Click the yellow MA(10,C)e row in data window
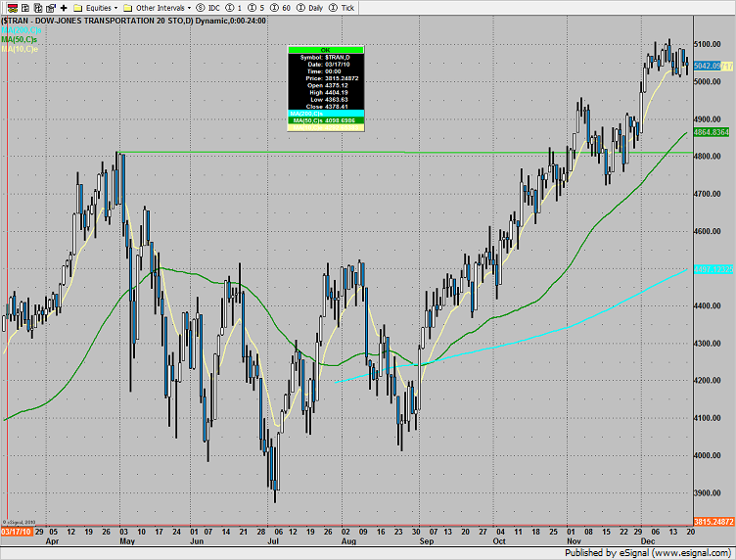The image size is (736, 560). (326, 127)
